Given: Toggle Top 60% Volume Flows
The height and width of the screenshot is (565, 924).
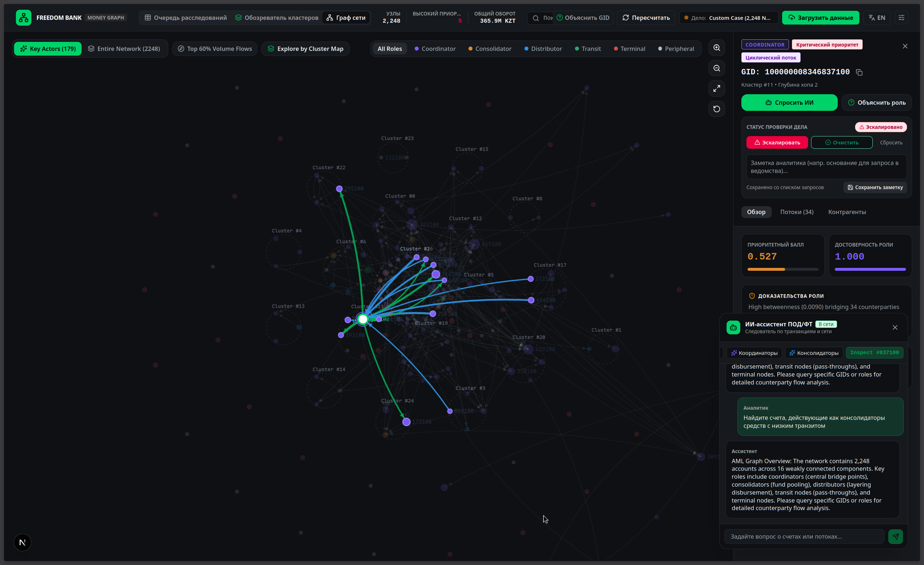Looking at the screenshot, I should click(x=214, y=49).
